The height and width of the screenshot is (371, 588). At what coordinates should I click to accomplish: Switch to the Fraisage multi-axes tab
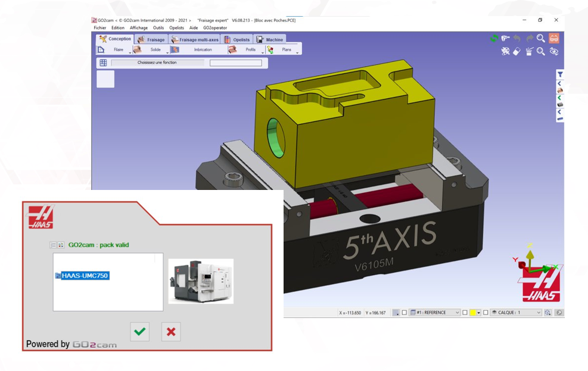[195, 39]
